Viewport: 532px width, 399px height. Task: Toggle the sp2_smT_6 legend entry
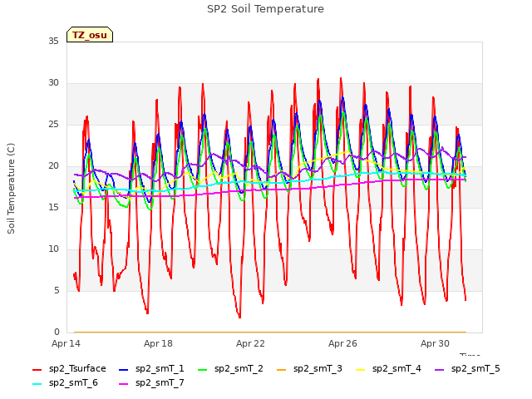[65, 382]
